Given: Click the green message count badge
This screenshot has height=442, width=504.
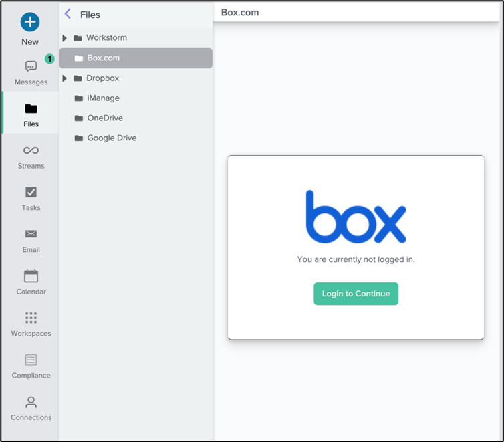Looking at the screenshot, I should coord(49,58).
